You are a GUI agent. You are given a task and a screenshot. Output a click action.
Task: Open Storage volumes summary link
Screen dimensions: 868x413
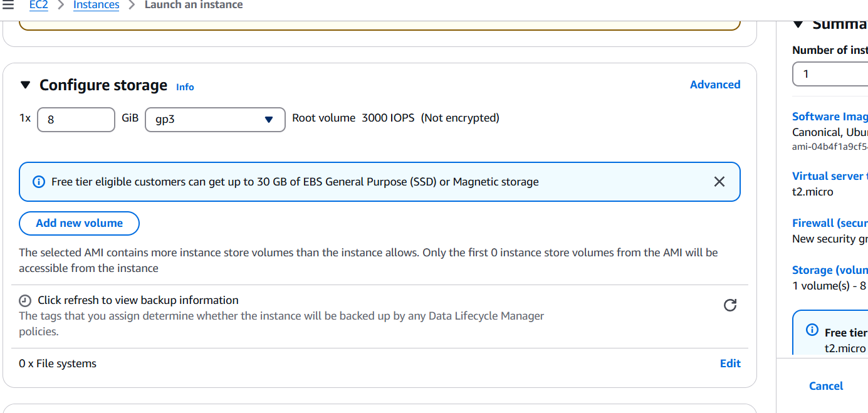tap(830, 270)
